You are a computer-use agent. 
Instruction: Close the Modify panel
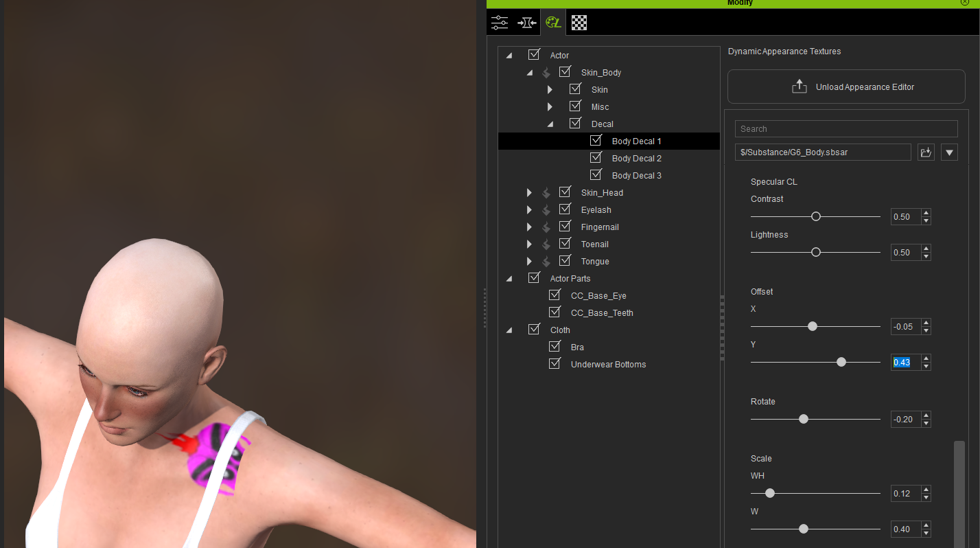click(x=965, y=3)
